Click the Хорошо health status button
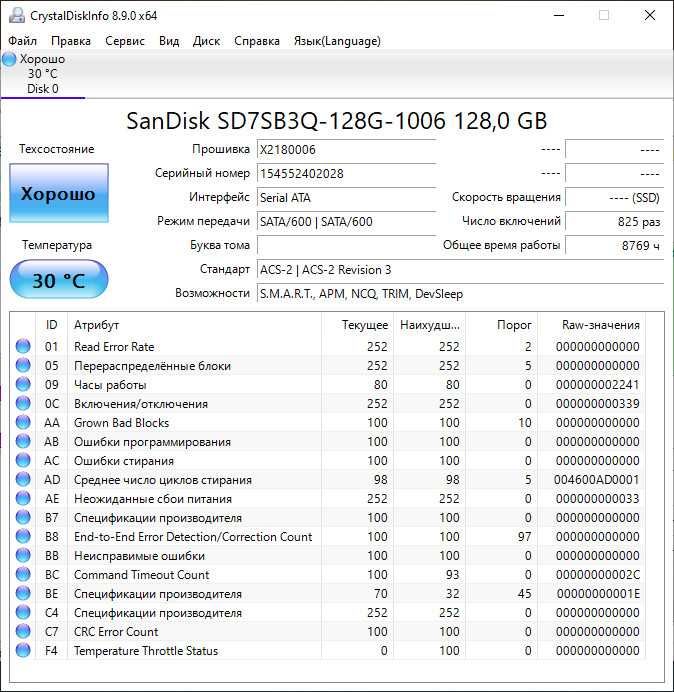674x692 pixels. pos(59,193)
